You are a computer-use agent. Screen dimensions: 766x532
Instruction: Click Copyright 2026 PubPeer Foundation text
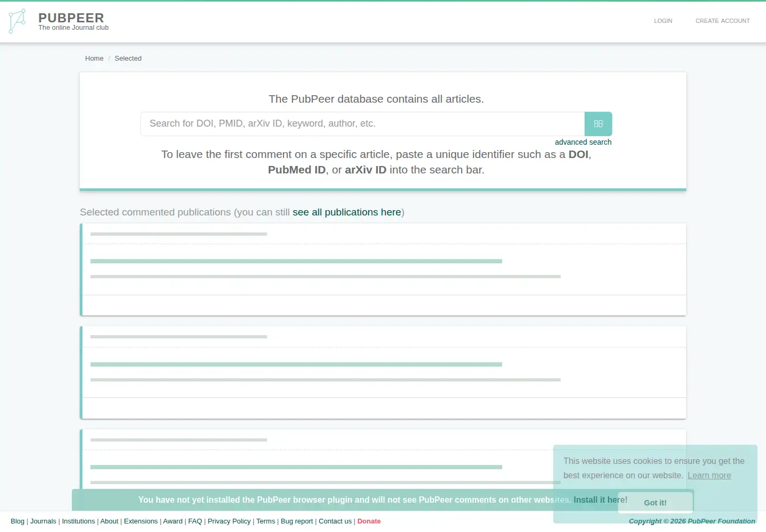click(692, 521)
